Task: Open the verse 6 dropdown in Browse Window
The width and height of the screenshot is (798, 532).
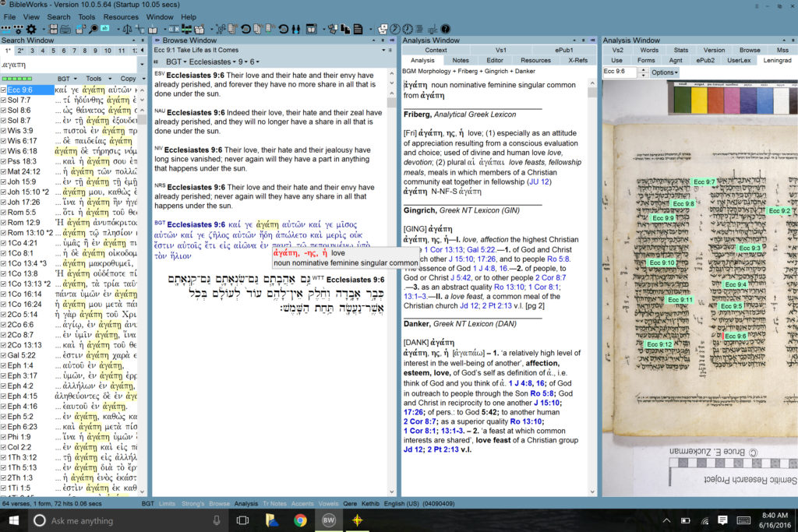Action: [254, 62]
